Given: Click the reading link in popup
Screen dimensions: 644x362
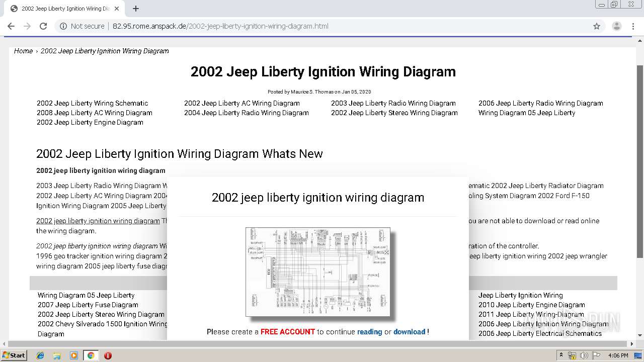Looking at the screenshot, I should pyautogui.click(x=370, y=332).
